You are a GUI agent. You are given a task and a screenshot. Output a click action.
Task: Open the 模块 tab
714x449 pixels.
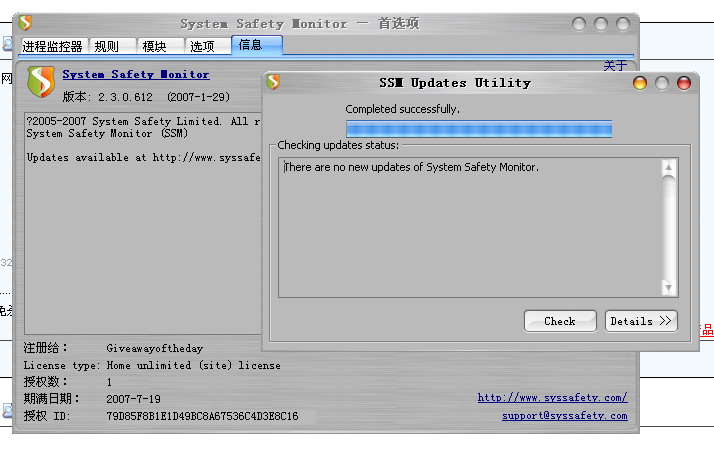click(160, 46)
